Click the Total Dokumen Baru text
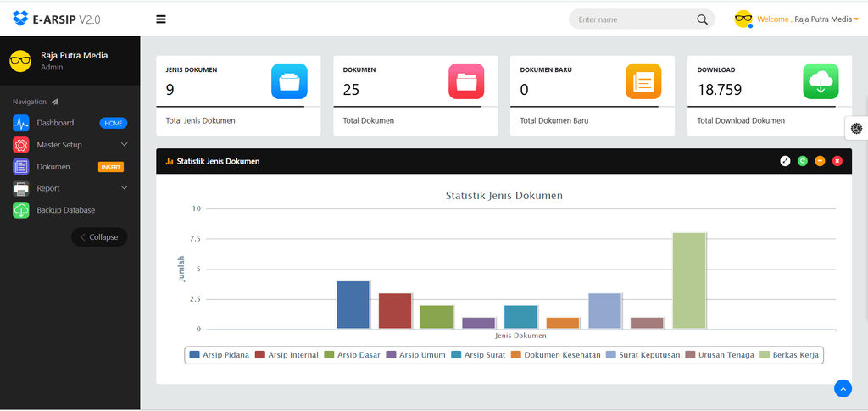 coord(554,120)
